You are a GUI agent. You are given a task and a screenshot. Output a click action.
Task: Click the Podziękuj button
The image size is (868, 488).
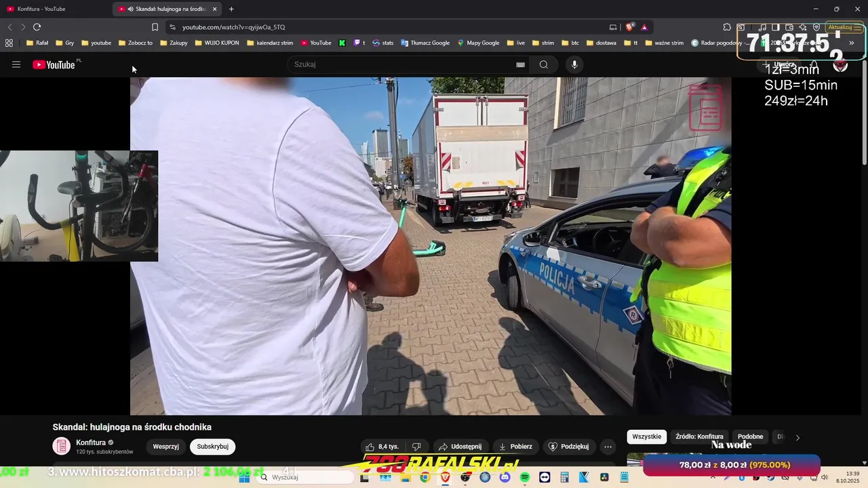[x=568, y=447]
